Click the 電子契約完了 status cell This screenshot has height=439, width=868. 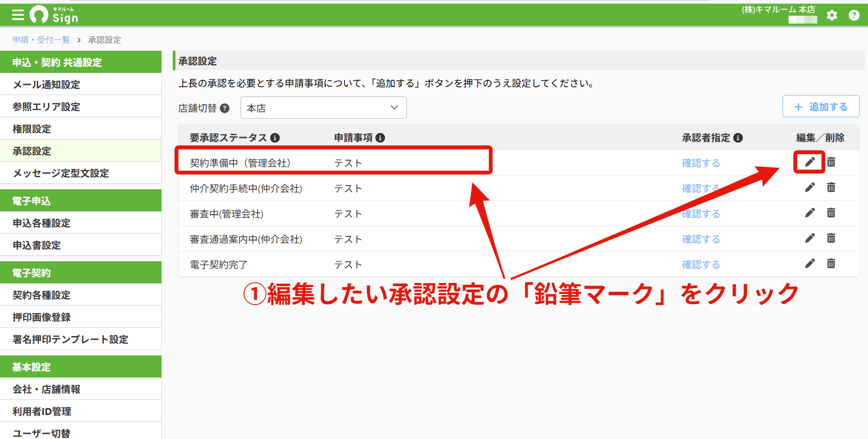pyautogui.click(x=218, y=265)
